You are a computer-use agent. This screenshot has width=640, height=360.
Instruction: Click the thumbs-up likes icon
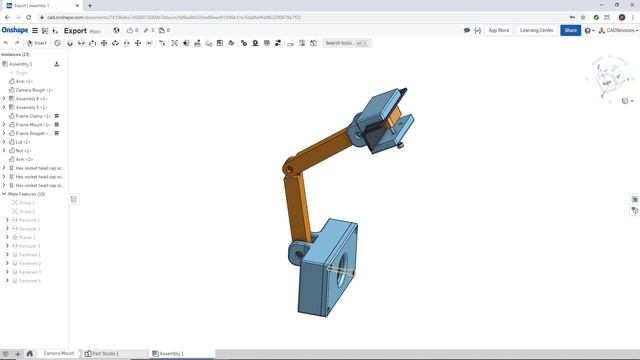(130, 30)
